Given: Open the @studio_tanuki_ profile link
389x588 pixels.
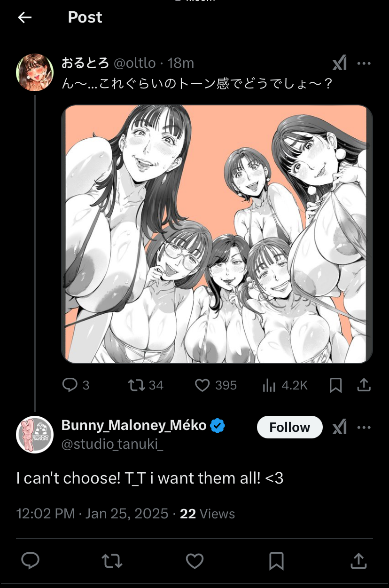Looking at the screenshot, I should click(x=112, y=444).
